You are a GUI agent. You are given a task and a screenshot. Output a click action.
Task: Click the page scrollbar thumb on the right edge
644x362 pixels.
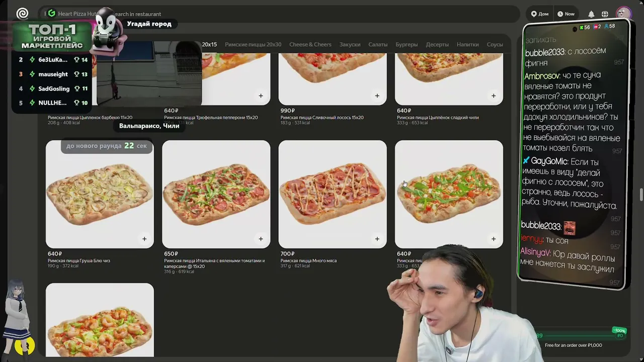641,194
